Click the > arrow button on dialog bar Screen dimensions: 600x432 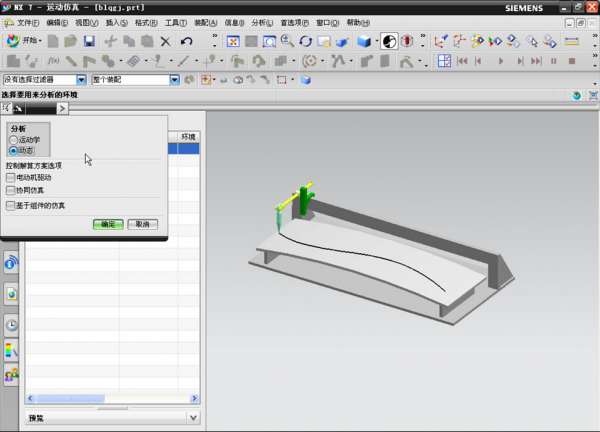[x=62, y=109]
